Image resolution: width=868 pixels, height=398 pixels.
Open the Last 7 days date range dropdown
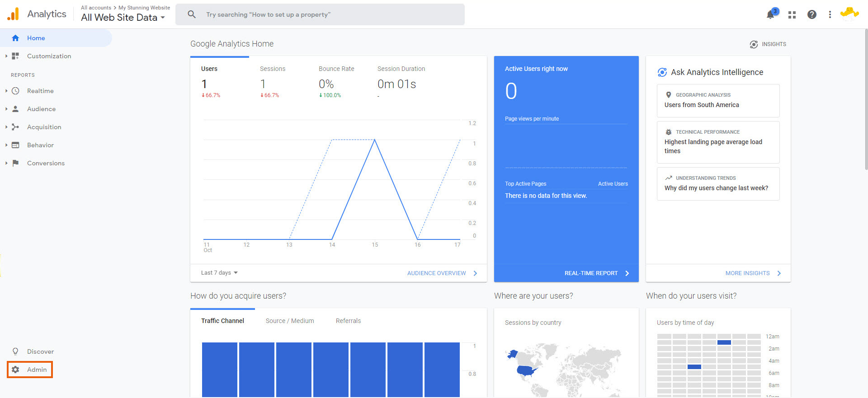coord(219,273)
